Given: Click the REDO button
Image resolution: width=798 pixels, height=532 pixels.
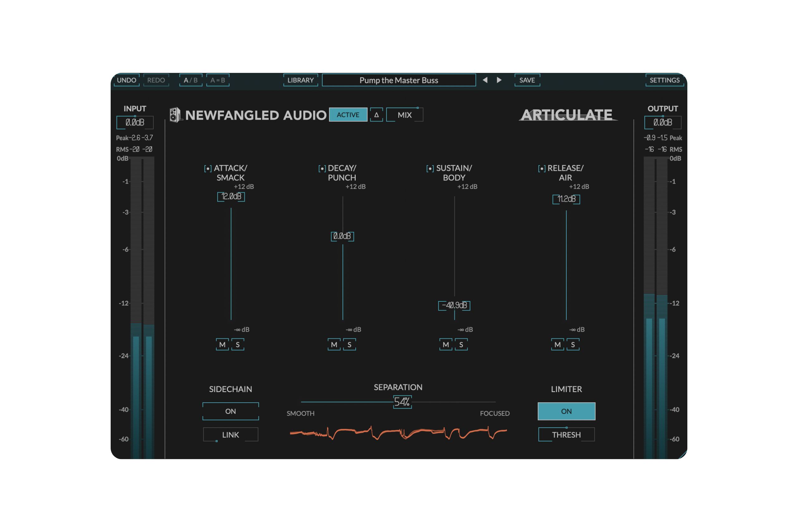Looking at the screenshot, I should pos(156,80).
